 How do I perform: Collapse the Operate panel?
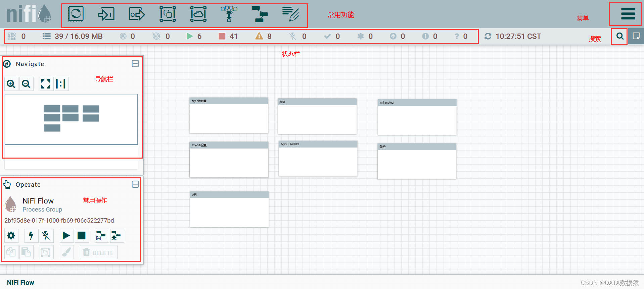(135, 184)
